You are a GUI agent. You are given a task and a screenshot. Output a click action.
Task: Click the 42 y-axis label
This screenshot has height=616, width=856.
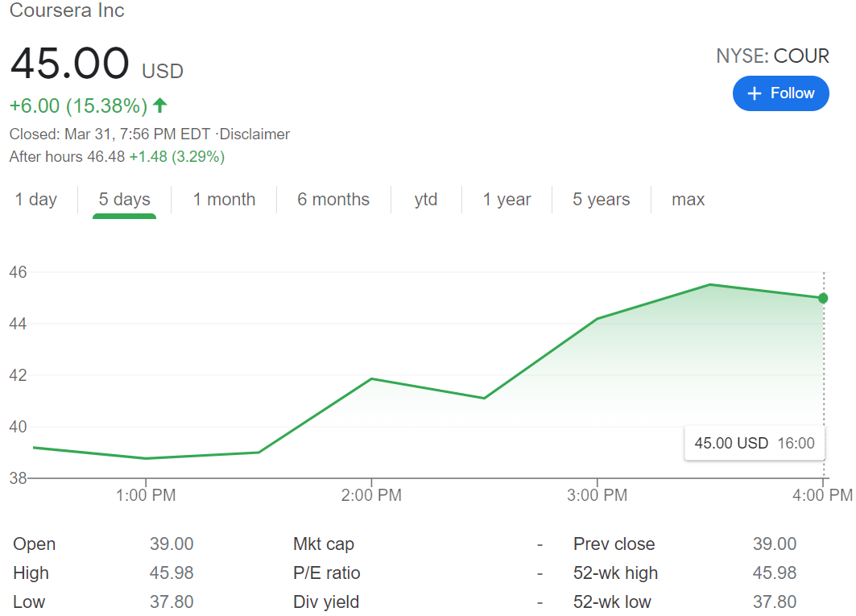(18, 375)
